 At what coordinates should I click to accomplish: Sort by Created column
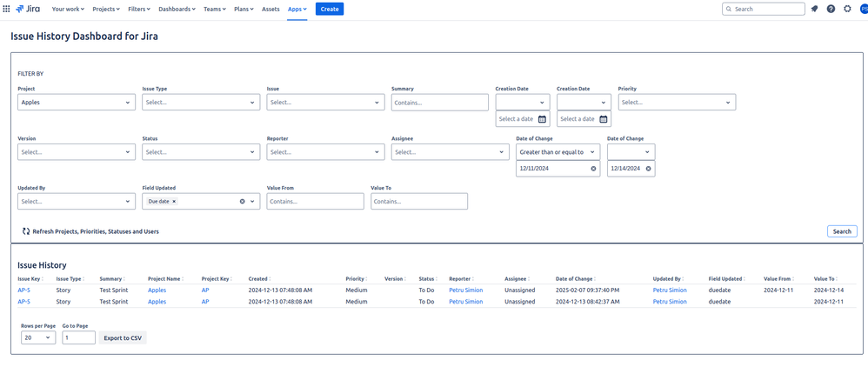(259, 279)
